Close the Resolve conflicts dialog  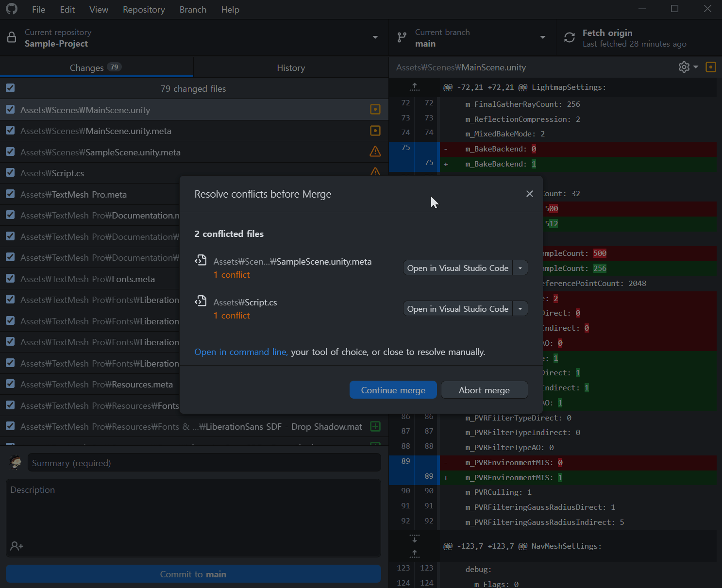pyautogui.click(x=530, y=194)
